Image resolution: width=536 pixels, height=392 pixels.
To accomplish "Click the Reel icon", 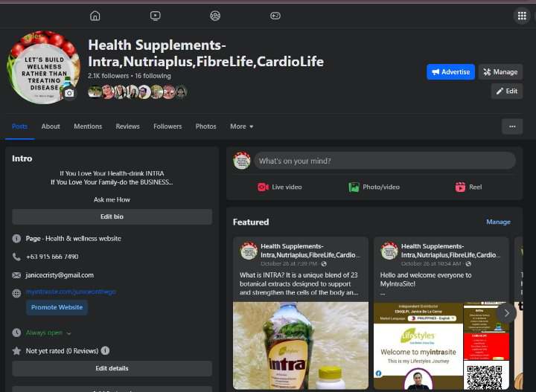I will coord(460,187).
